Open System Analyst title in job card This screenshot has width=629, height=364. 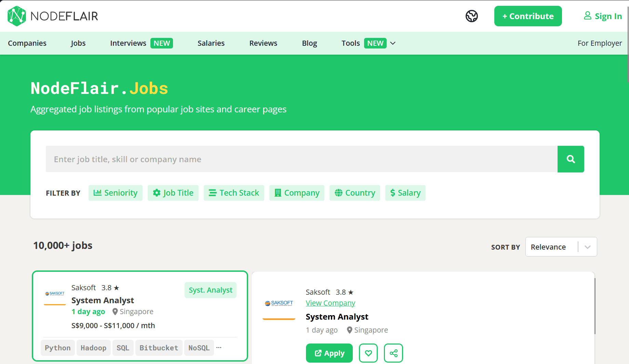[103, 300]
